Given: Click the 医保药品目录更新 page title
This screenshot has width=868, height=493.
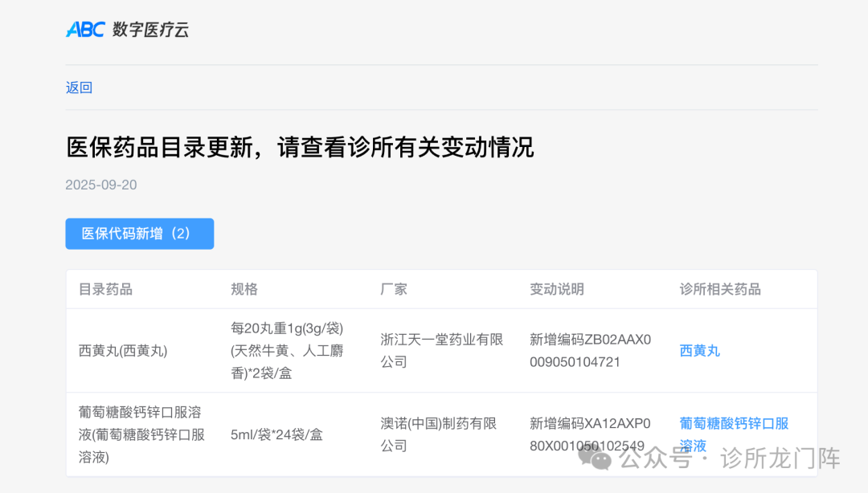Looking at the screenshot, I should point(299,148).
